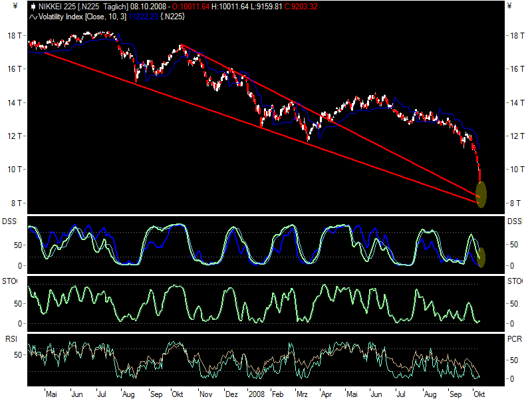This screenshot has height=399, width=532.
Task: Click the olive ellipse marker in the price chart
Action: pyautogui.click(x=481, y=194)
